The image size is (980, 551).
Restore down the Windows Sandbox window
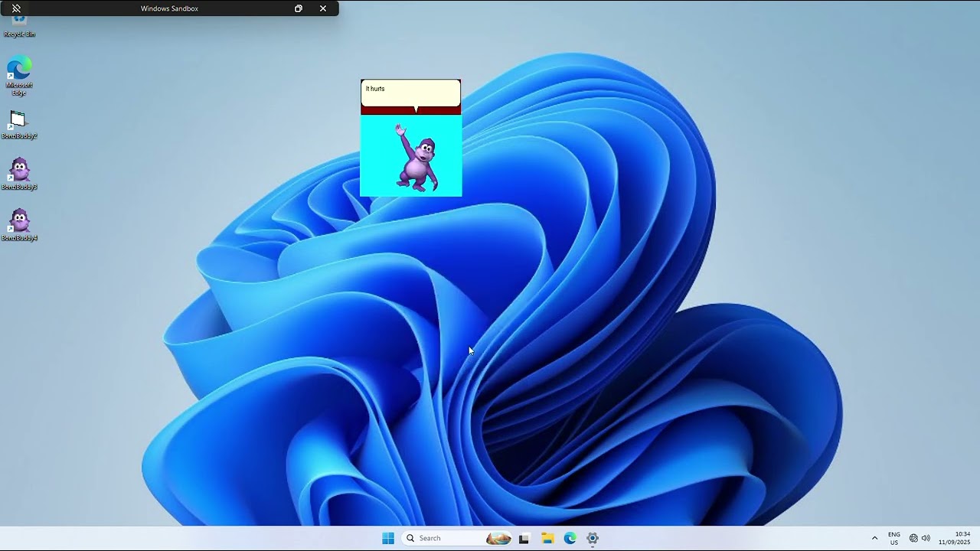coord(299,8)
